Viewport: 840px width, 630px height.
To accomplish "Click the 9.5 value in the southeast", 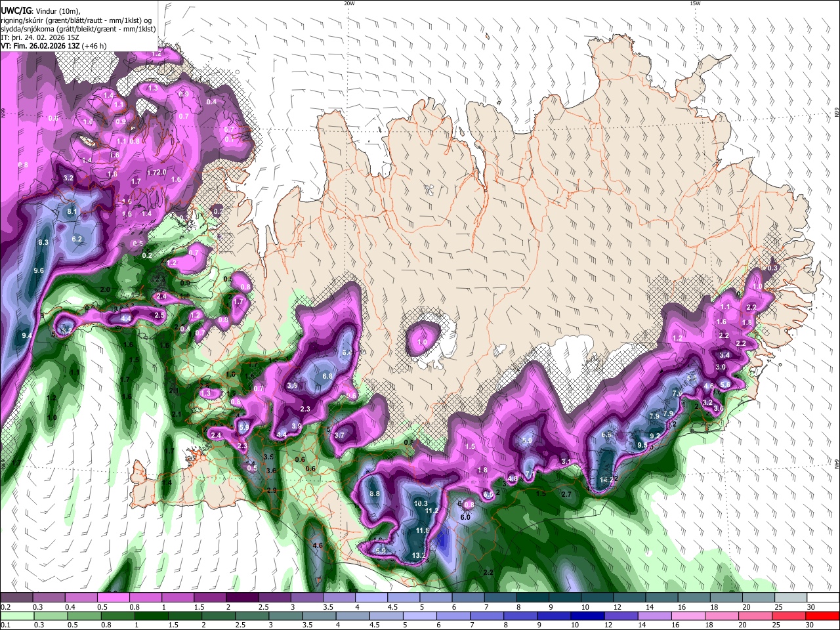I will (x=642, y=445).
